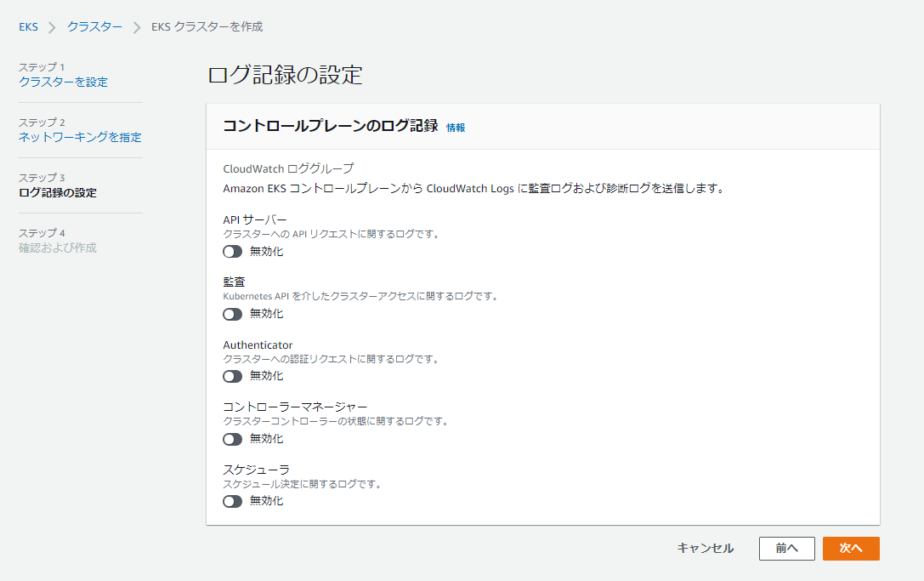The width and height of the screenshot is (924, 581).
Task: Switch on the スケジューラ log toggle
Action: (x=233, y=501)
